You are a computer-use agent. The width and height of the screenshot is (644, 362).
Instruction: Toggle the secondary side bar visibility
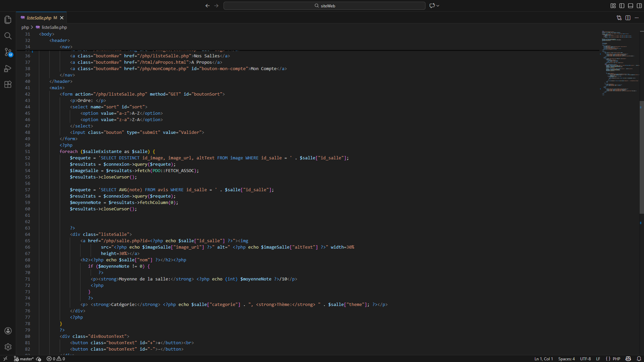(x=639, y=6)
